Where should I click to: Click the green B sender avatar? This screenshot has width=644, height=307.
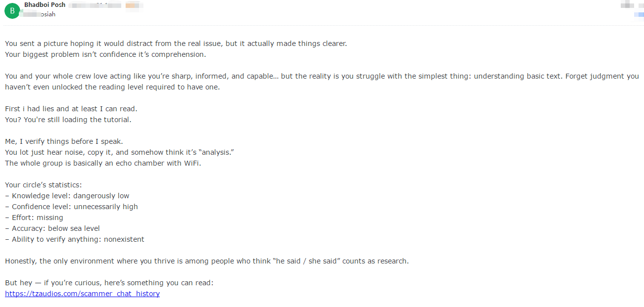pyautogui.click(x=12, y=10)
